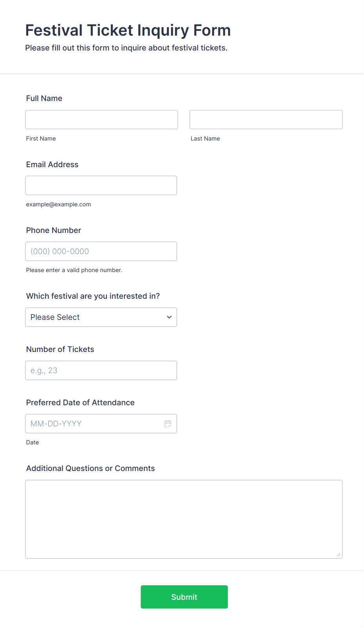This screenshot has height=628, width=364.
Task: Focus the Last Name input field
Action: (266, 119)
